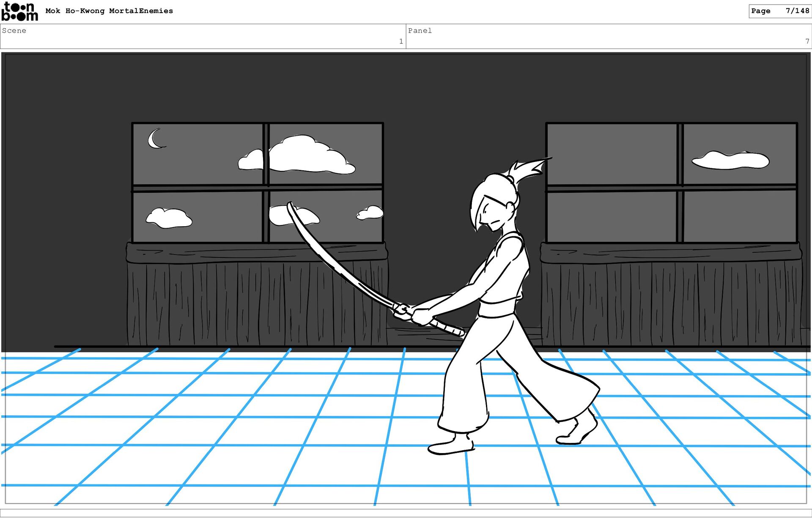Click the cloud in the right window

coord(730,160)
